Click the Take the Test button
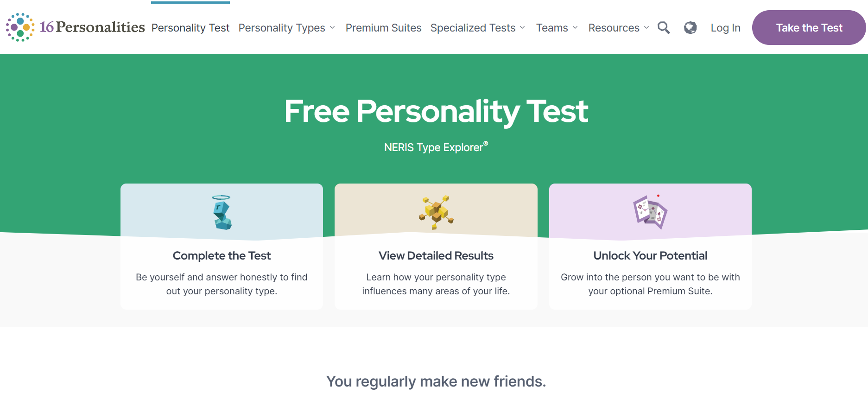The height and width of the screenshot is (406, 868). [x=809, y=28]
